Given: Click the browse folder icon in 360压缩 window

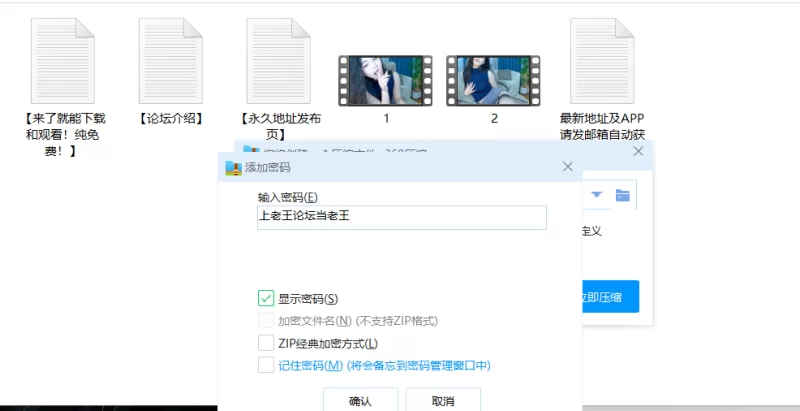Looking at the screenshot, I should pyautogui.click(x=622, y=195).
